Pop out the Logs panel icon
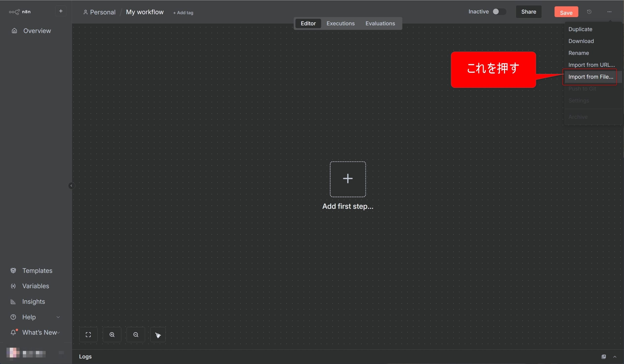 604,357
